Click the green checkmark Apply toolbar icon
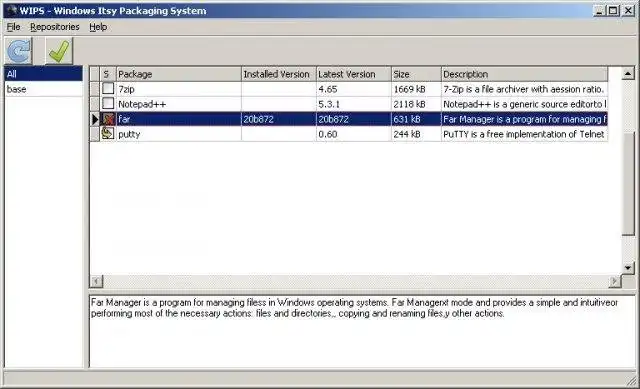The image size is (640, 389). pos(59,51)
